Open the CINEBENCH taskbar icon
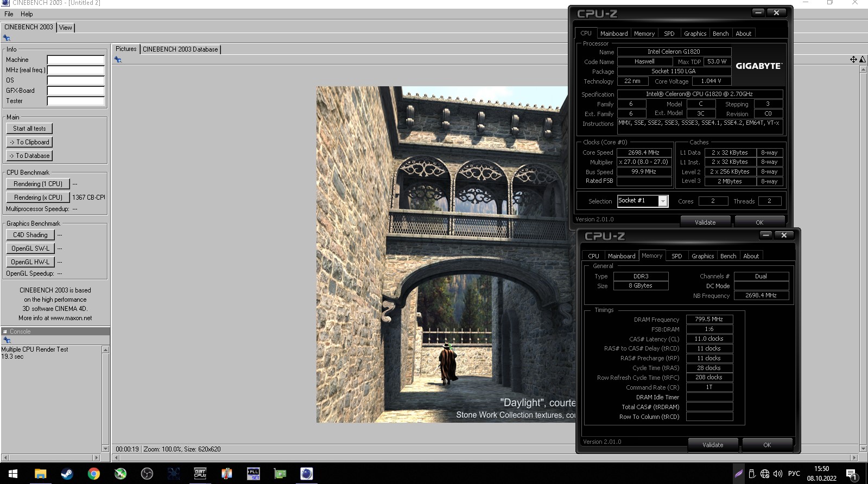 306,474
